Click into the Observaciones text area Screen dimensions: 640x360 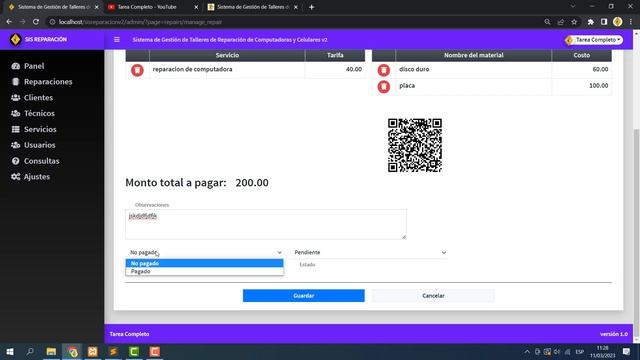pyautogui.click(x=266, y=224)
